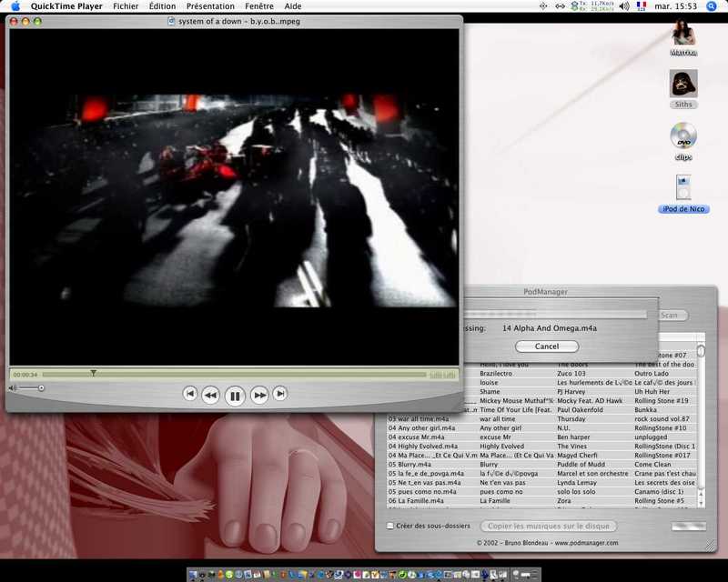
Task: Pause the QuickTime movie
Action: point(235,396)
